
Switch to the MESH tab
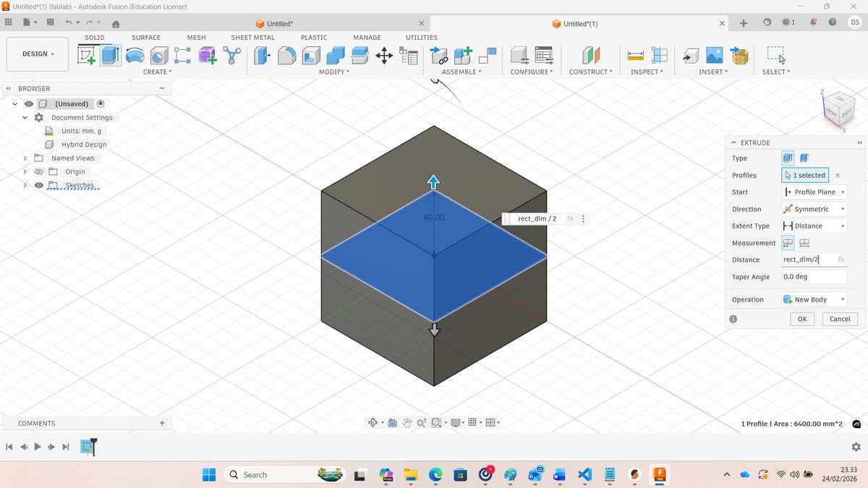[x=196, y=38]
